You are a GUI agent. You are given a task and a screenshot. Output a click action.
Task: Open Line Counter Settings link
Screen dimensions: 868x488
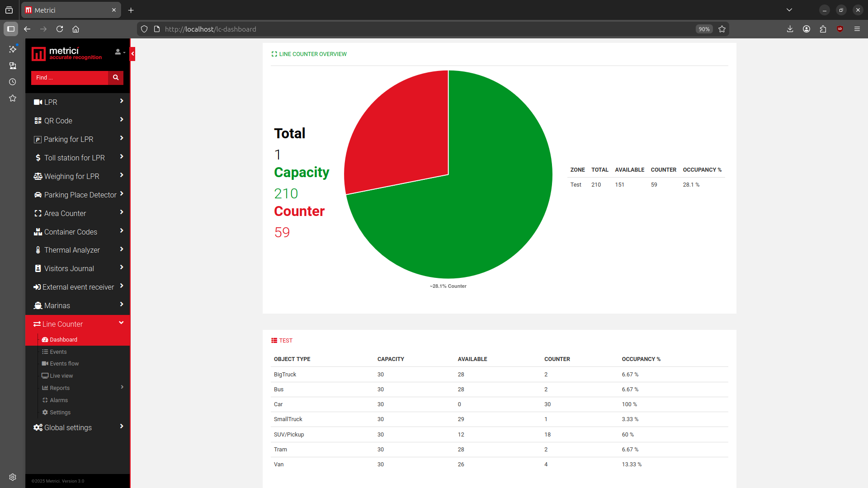[60, 413]
